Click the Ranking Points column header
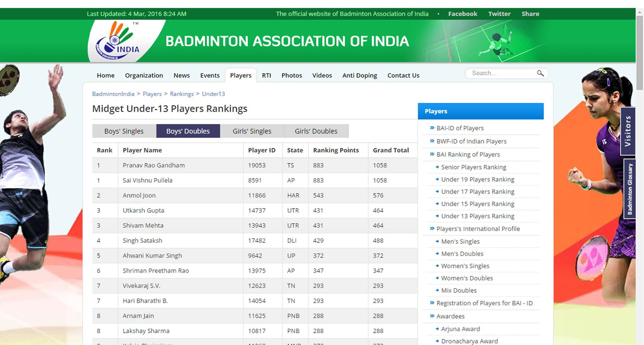Viewport: 644px width, 345px height. pos(336,150)
